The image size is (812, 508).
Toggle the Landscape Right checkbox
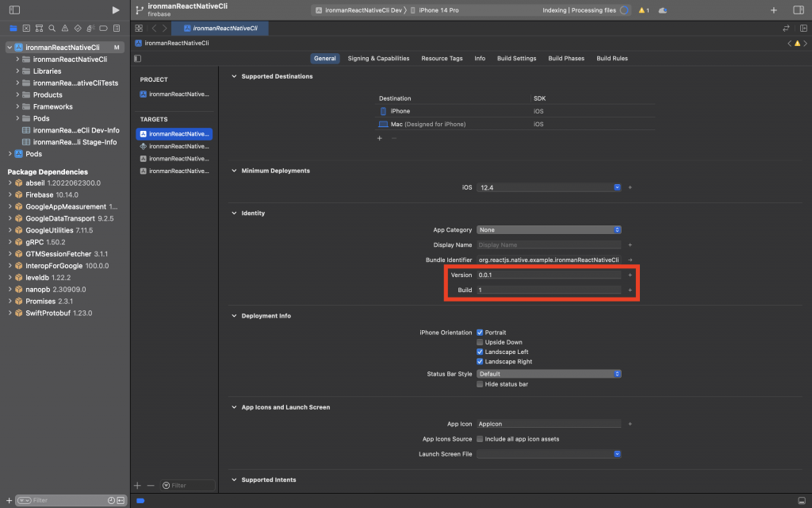coord(480,362)
